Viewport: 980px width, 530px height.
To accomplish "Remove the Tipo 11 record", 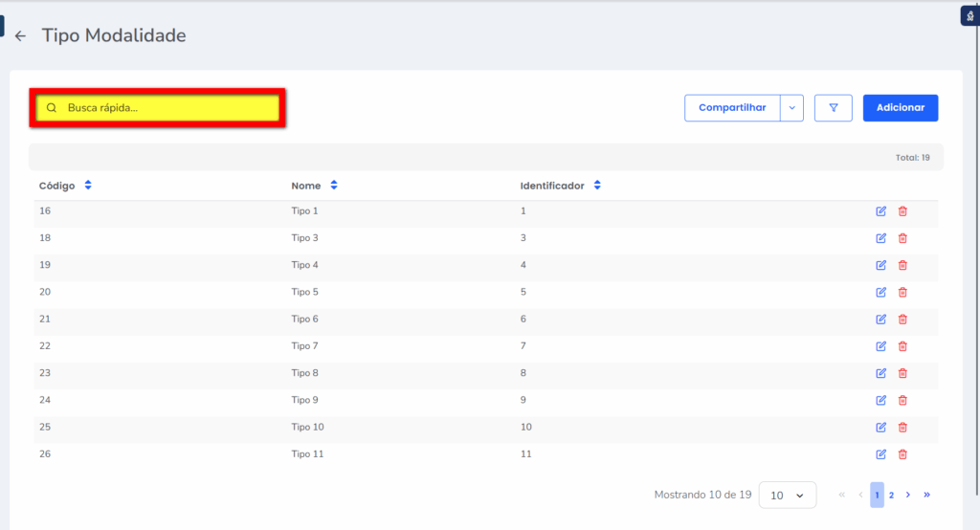I will pos(902,453).
